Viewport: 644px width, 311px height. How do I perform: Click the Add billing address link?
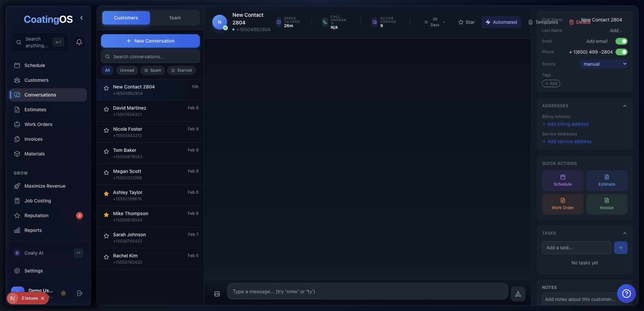[x=568, y=124]
